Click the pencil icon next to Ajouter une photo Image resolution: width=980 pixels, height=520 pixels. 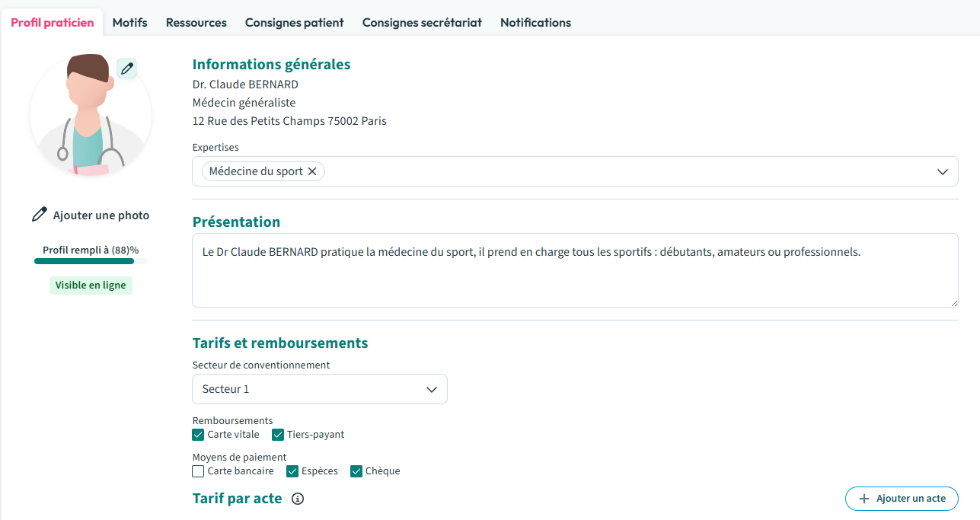[x=39, y=215]
